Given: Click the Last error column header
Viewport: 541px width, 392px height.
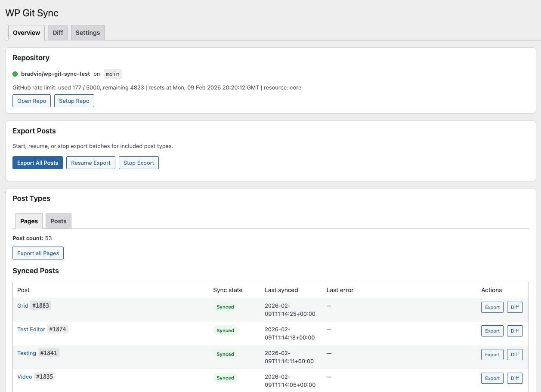Looking at the screenshot, I should (340, 290).
